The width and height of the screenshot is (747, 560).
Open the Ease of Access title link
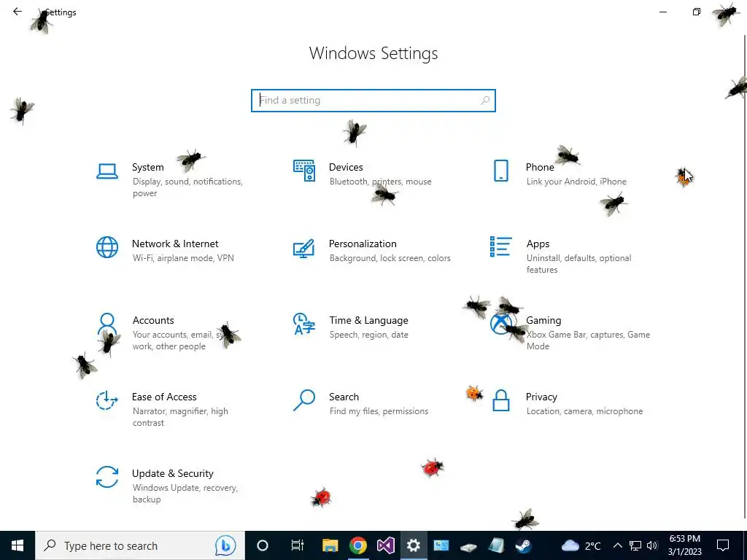[164, 397]
